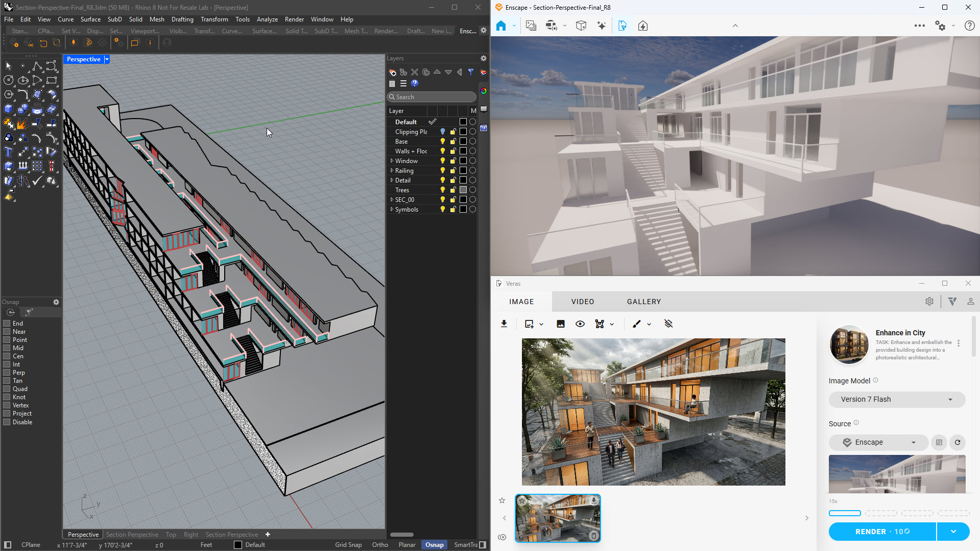Click the filter icon in Rhino Layers panel

471,72
